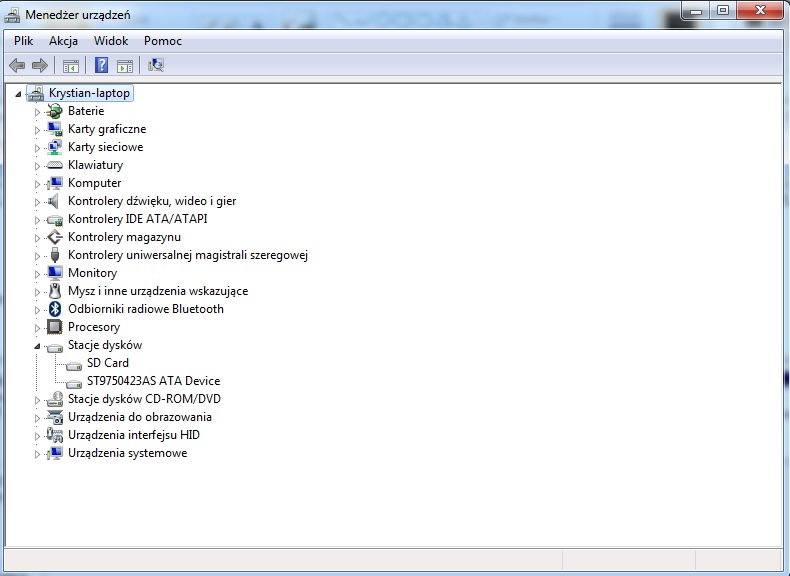790x576 pixels.
Task: Expand the Stacje dysków CD-ROM/DVD category
Action: pyautogui.click(x=37, y=400)
